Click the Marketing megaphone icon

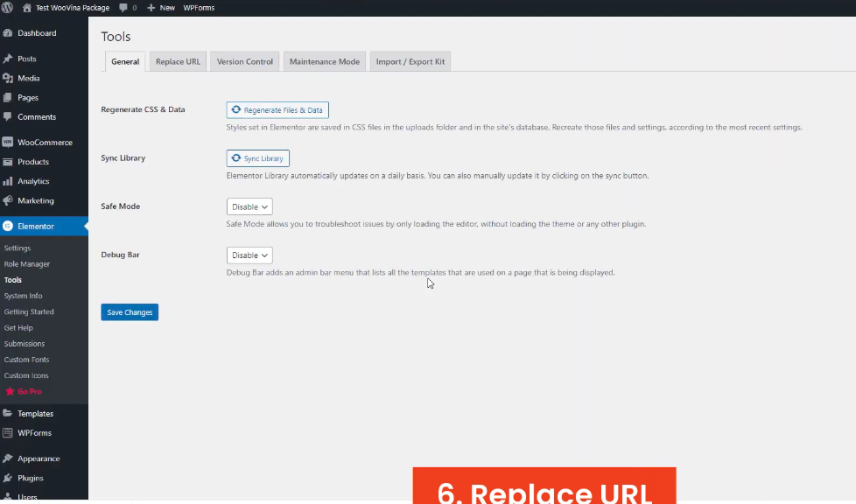[x=8, y=200]
